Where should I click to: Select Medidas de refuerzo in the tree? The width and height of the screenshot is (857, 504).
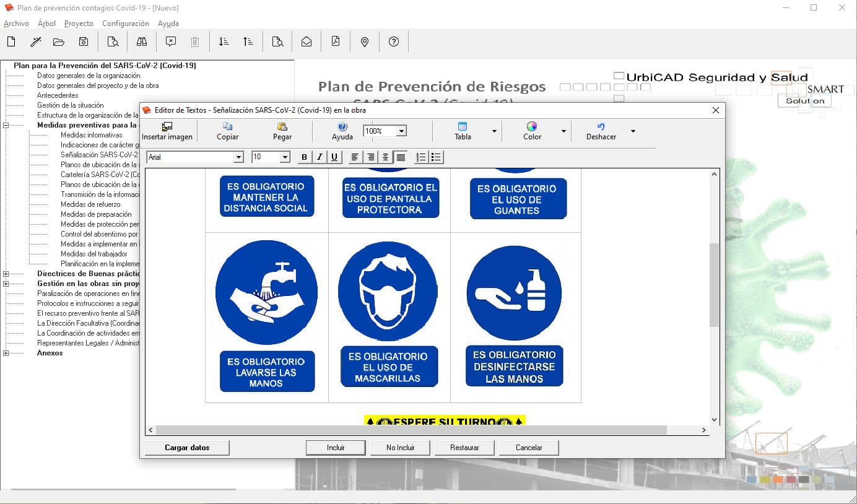click(90, 204)
